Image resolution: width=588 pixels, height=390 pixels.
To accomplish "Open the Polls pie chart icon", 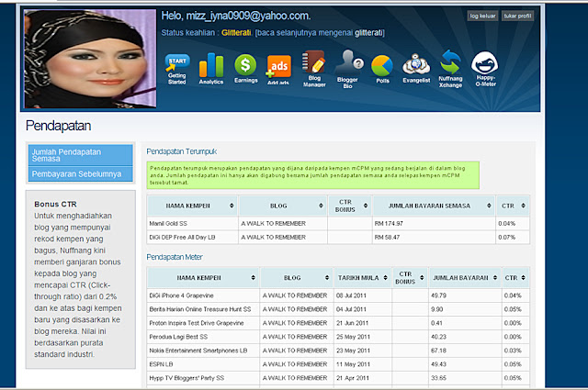I will 382,69.
